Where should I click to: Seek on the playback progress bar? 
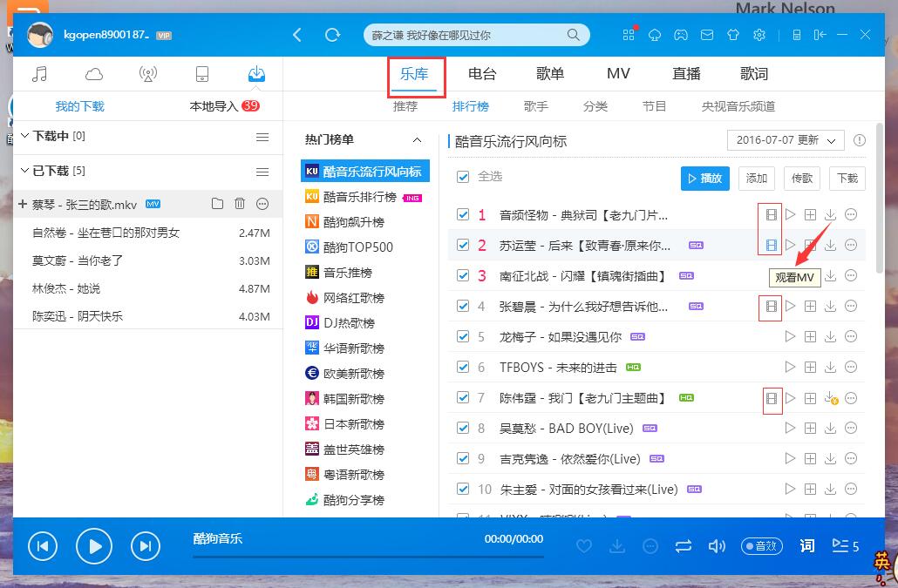tap(368, 556)
